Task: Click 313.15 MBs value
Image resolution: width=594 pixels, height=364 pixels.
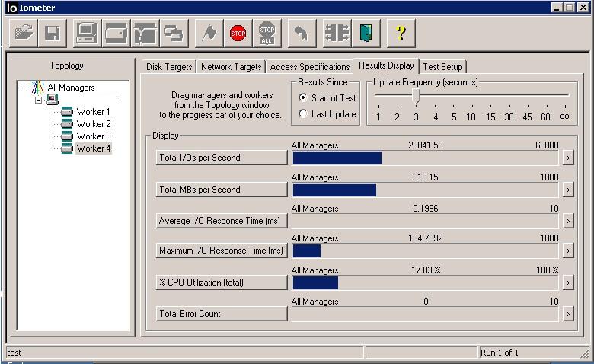Action: click(x=426, y=177)
